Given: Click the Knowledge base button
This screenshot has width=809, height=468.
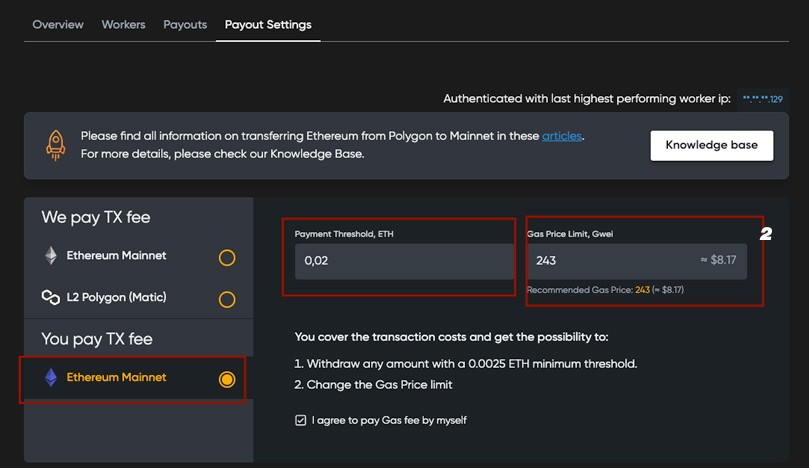Looking at the screenshot, I should [711, 145].
